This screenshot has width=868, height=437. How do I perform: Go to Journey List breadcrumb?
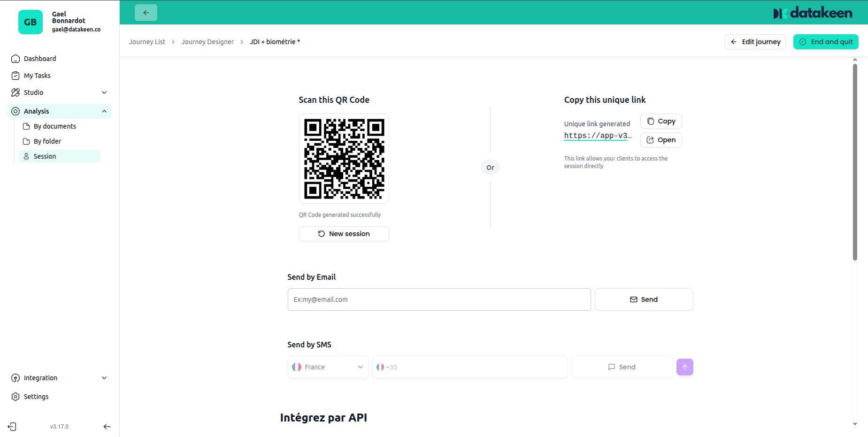pos(147,42)
